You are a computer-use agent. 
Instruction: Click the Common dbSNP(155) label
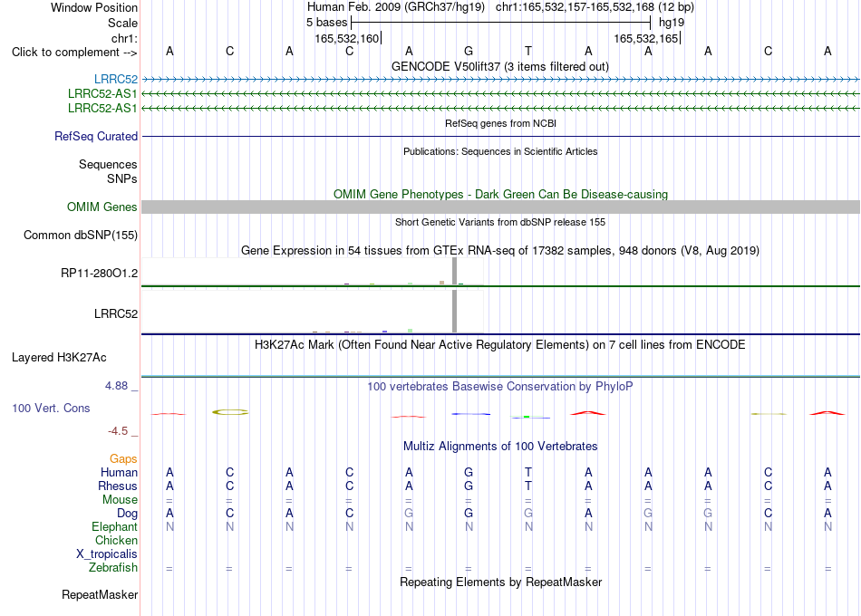click(81, 235)
